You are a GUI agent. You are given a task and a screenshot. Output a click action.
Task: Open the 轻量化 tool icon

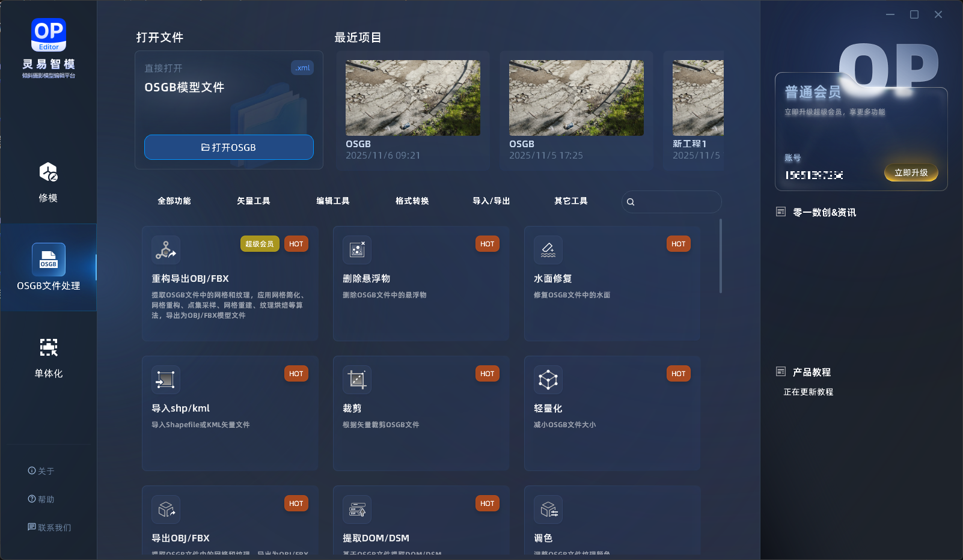click(x=548, y=380)
